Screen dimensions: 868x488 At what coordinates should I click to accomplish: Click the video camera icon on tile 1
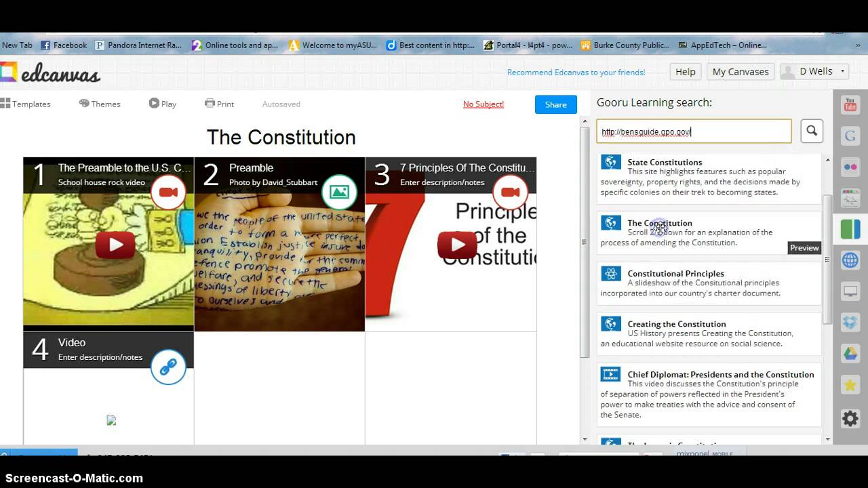pos(168,192)
